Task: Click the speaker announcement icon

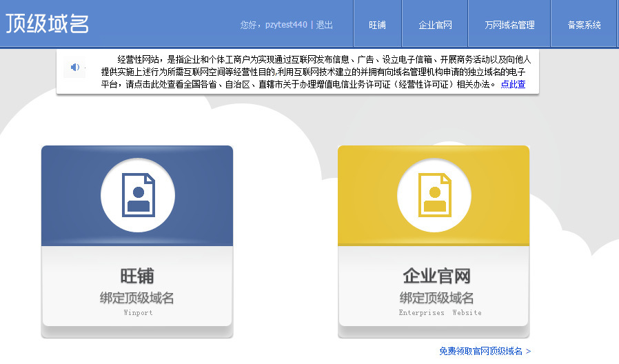Action: 74,67
